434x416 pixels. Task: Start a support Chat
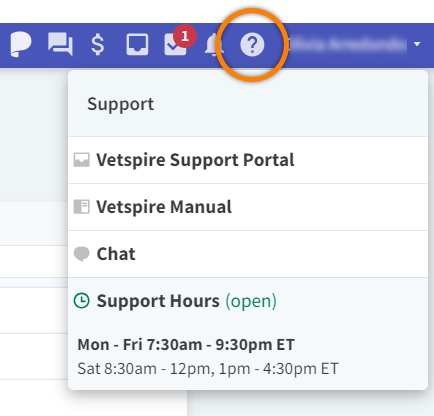tap(248, 254)
